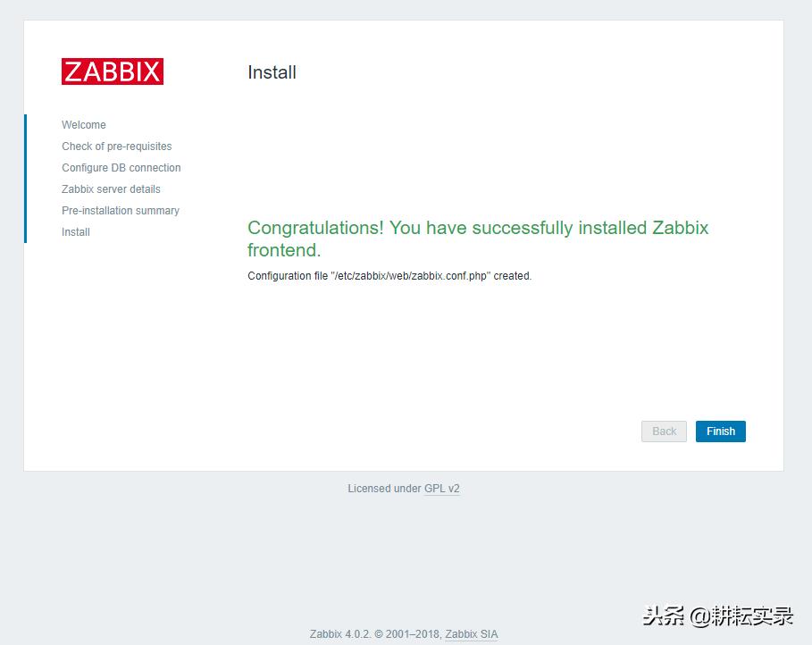Go to the Configure DB connection step
Image resolution: width=812 pixels, height=645 pixels.
[121, 168]
